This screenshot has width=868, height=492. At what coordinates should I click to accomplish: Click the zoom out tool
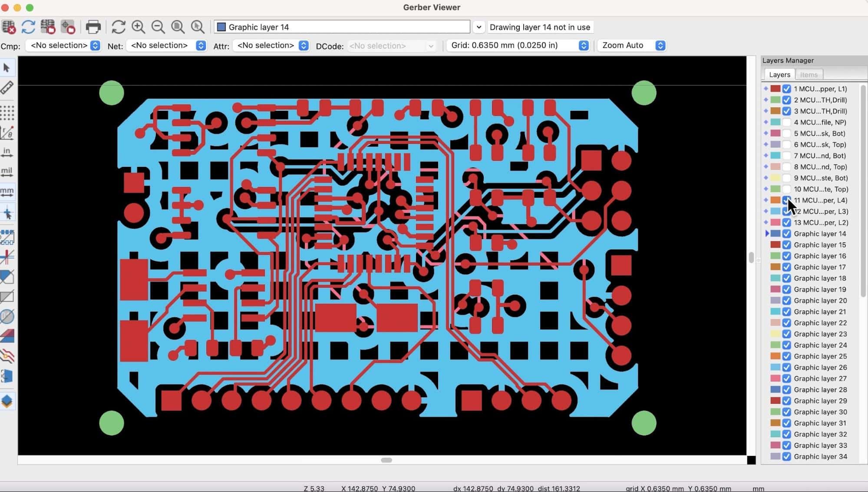pos(158,27)
